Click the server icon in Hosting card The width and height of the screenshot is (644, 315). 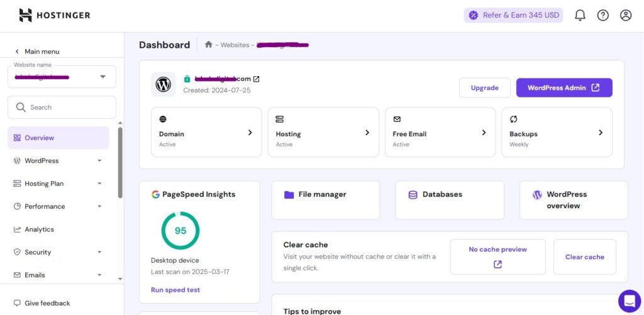click(x=280, y=119)
